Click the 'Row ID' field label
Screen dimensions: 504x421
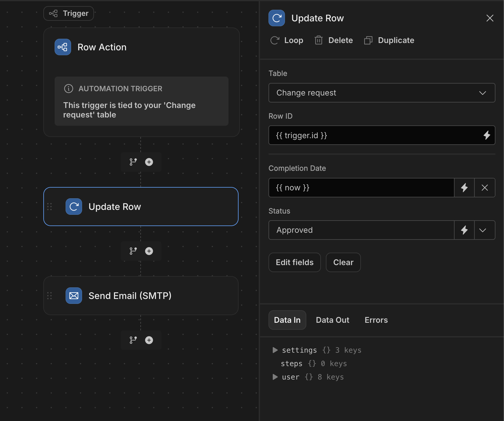point(280,116)
